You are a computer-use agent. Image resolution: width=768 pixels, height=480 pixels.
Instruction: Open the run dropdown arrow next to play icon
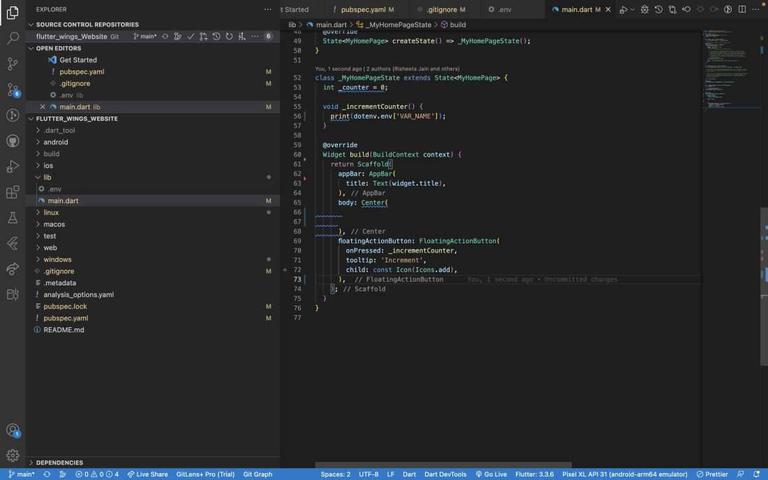(632, 9)
